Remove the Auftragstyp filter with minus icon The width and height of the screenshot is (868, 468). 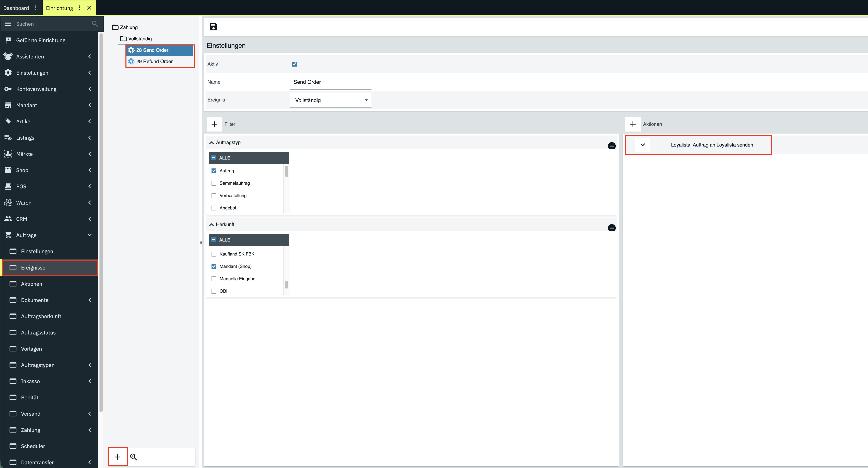[x=611, y=146]
